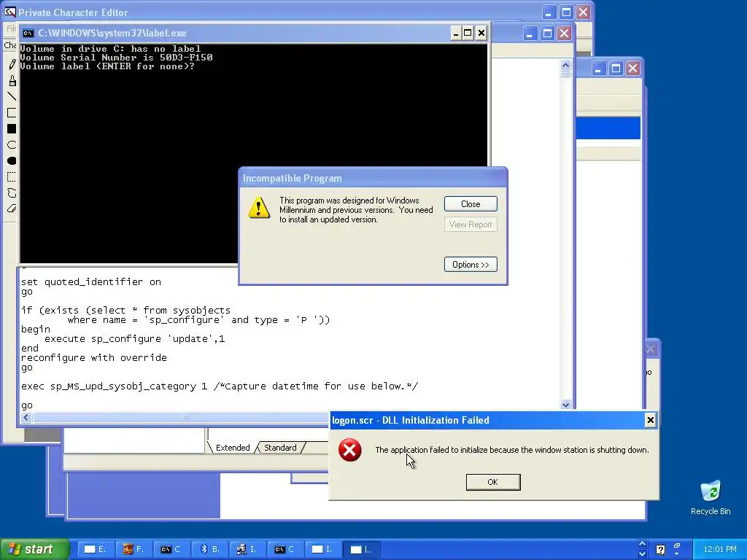
Task: Click the Private Character Editor title bar icon
Action: (x=9, y=12)
